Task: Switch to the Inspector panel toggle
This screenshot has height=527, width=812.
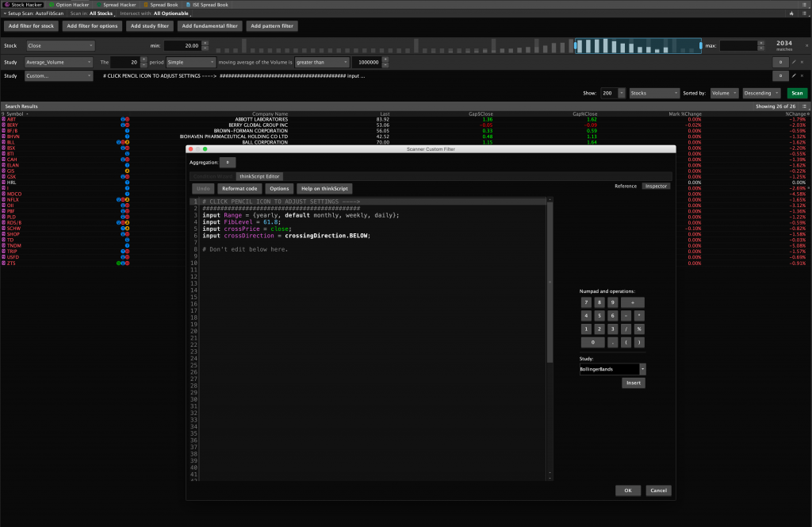Action: (655, 186)
